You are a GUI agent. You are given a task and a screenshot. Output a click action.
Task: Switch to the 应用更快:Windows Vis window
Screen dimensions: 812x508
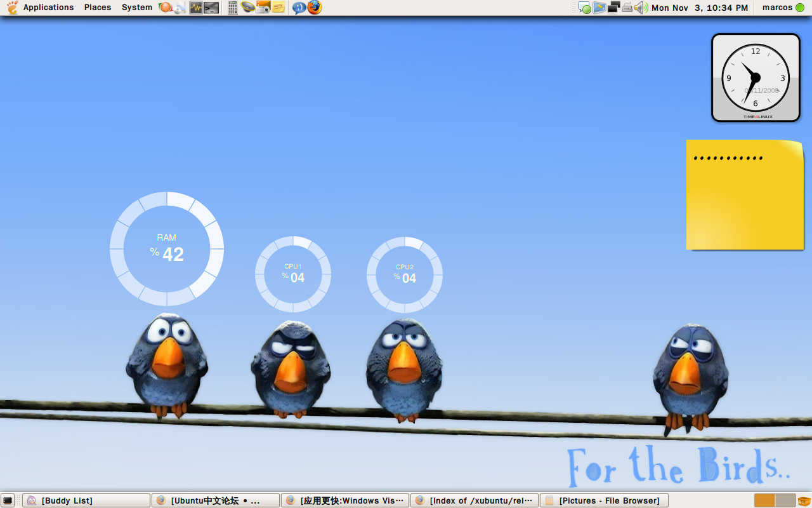click(345, 500)
